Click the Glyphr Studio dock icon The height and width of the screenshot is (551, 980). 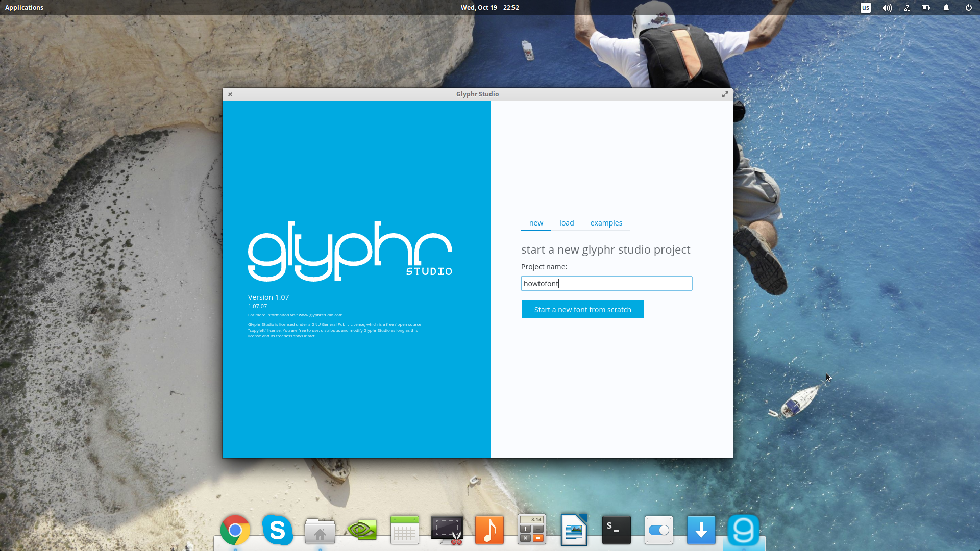pyautogui.click(x=744, y=530)
